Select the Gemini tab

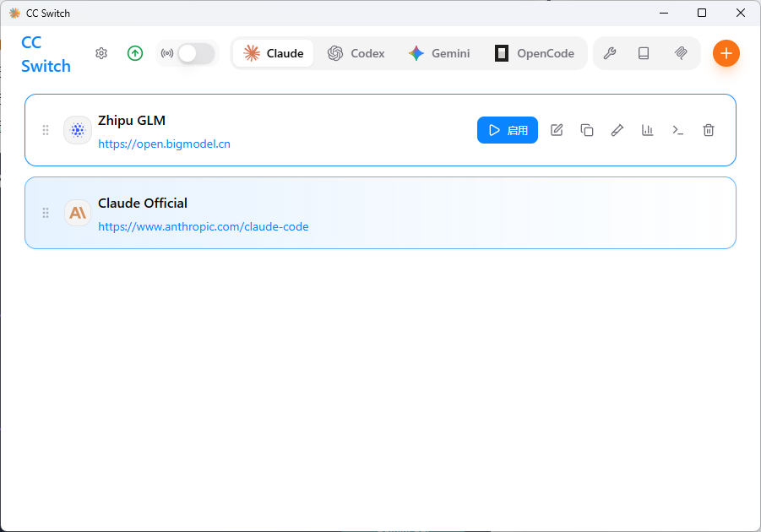(x=439, y=53)
